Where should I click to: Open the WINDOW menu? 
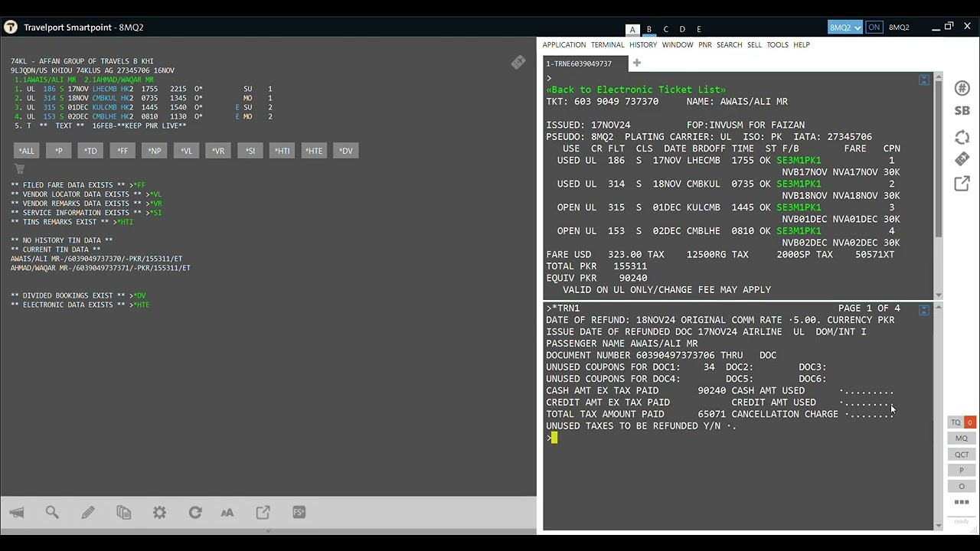point(678,45)
